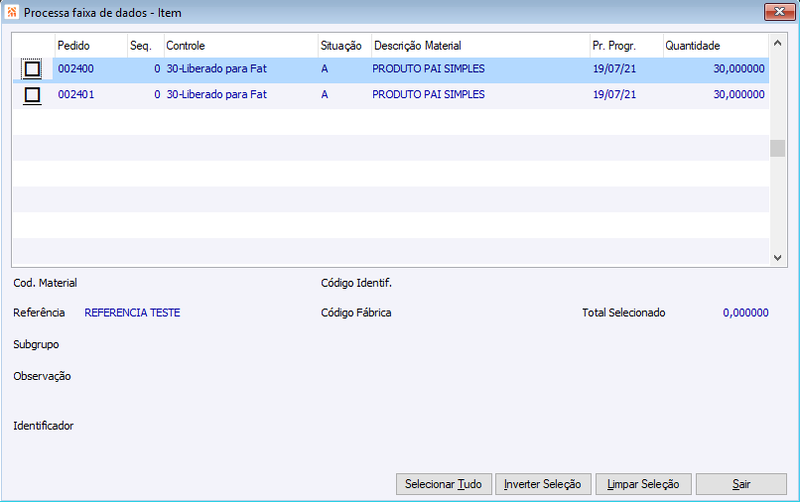Click the Pr. Progr. column header
800x502 pixels.
(627, 46)
